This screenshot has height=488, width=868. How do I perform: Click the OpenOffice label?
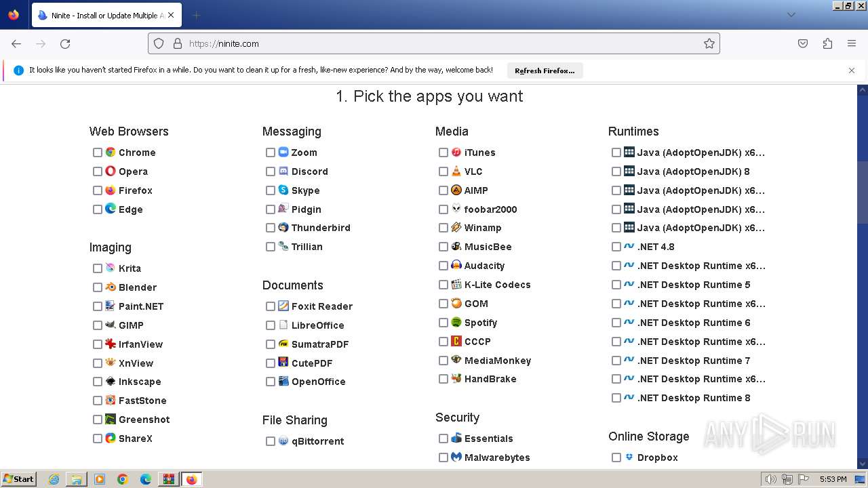coord(319,382)
